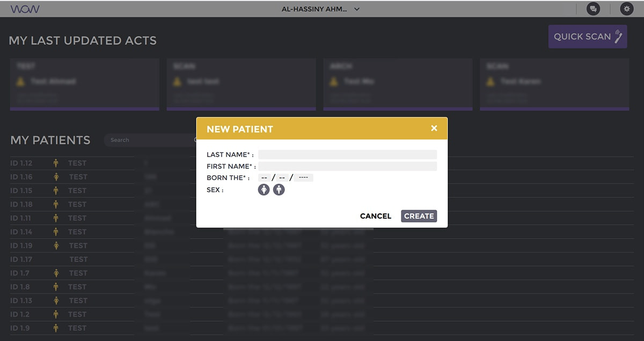Viewport: 644px width, 341px height.
Task: Click person icon for patient ID 1.9
Action: [x=55, y=328]
